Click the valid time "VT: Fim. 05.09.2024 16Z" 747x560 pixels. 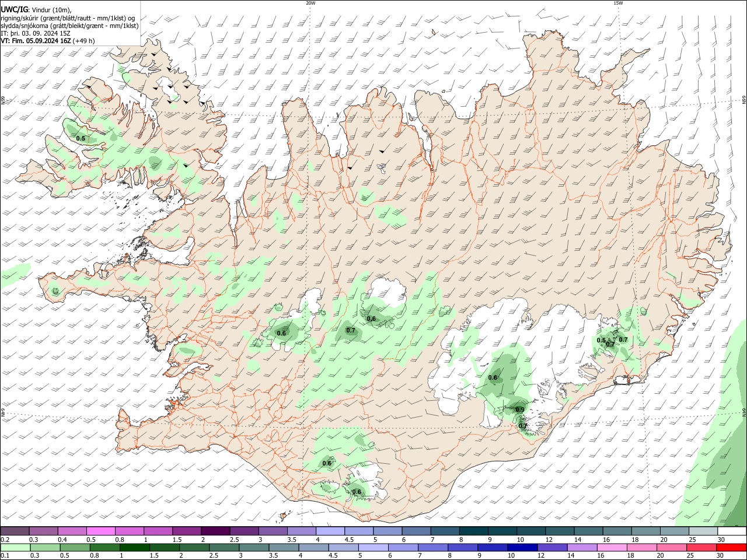click(36, 41)
